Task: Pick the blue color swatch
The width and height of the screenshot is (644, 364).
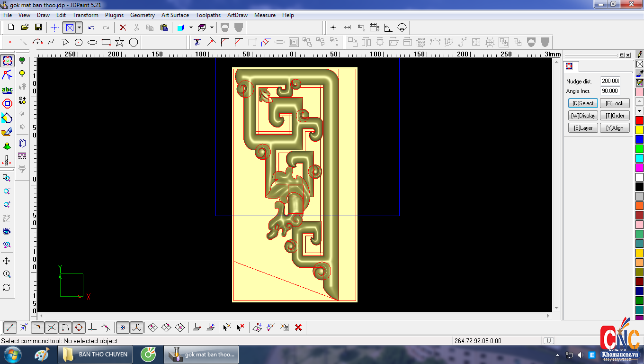Action: tap(639, 139)
